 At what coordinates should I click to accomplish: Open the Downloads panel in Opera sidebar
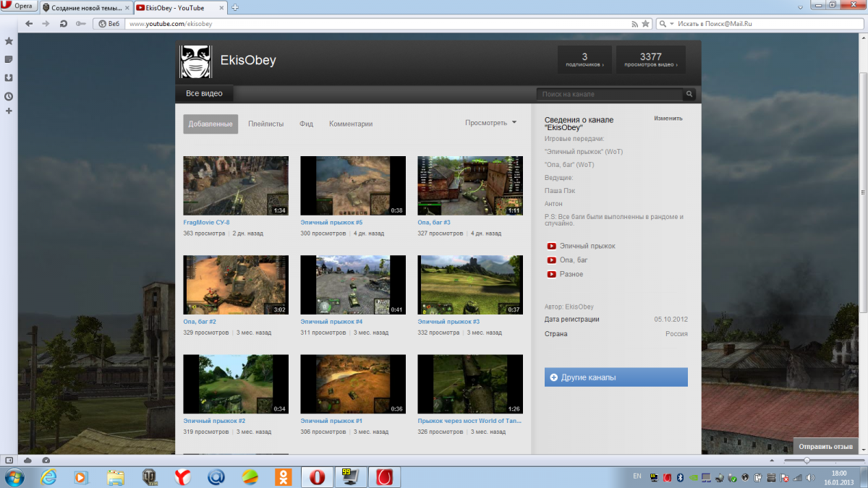pyautogui.click(x=9, y=78)
